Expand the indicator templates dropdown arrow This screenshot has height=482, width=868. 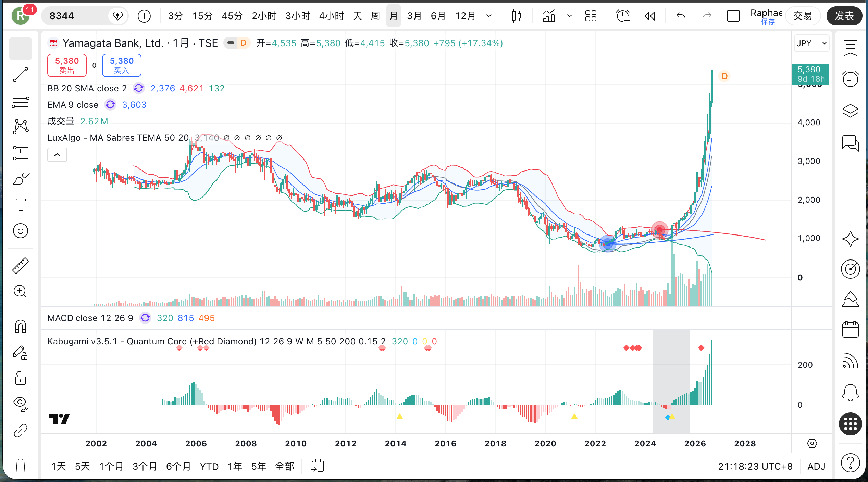coord(570,16)
